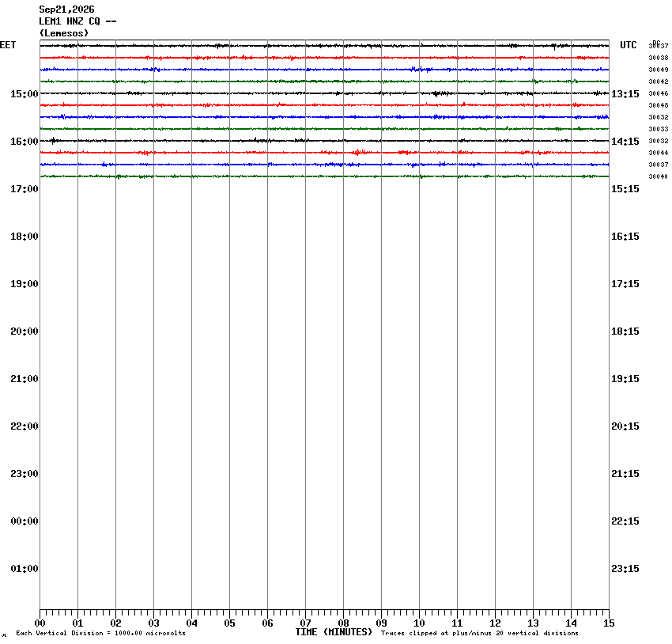Select the UTC timezone axis label
The width and height of the screenshot is (672, 644).
629,45
